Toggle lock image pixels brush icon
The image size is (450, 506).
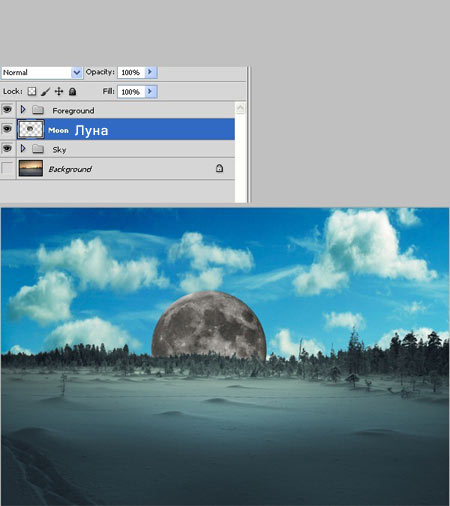[45, 91]
